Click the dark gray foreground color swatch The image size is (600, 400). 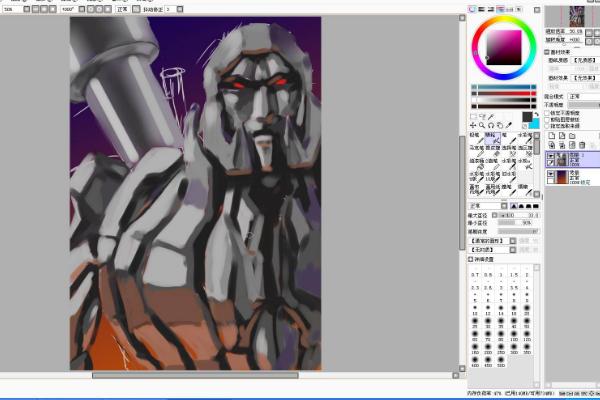527,117
